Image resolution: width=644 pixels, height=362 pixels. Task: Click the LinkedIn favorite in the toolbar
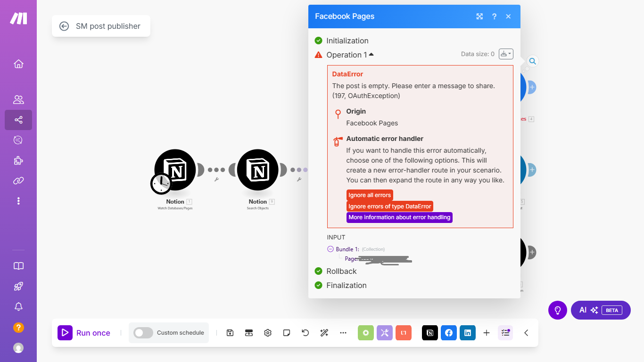(x=468, y=333)
